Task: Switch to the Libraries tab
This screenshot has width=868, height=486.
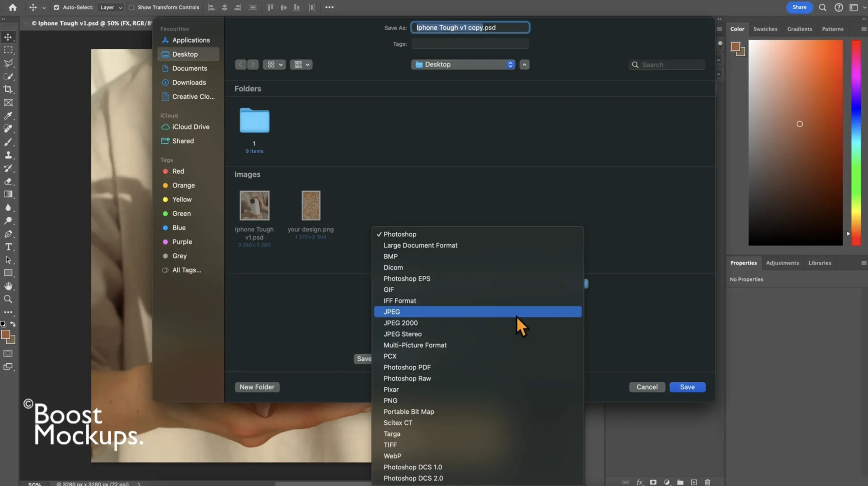Action: point(820,263)
